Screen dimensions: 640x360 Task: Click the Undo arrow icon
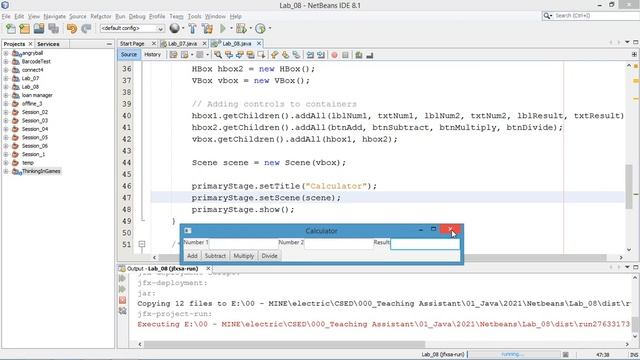(x=72, y=29)
